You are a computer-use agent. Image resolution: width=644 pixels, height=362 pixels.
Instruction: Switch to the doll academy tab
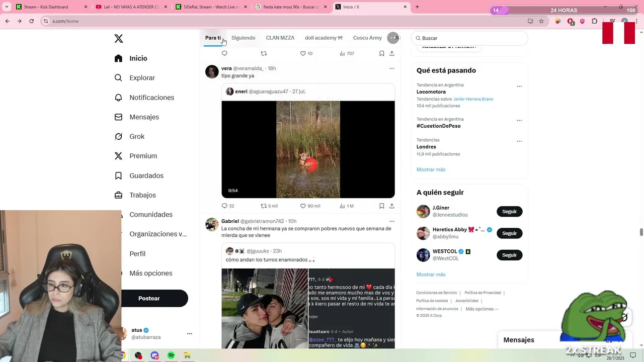point(324,38)
